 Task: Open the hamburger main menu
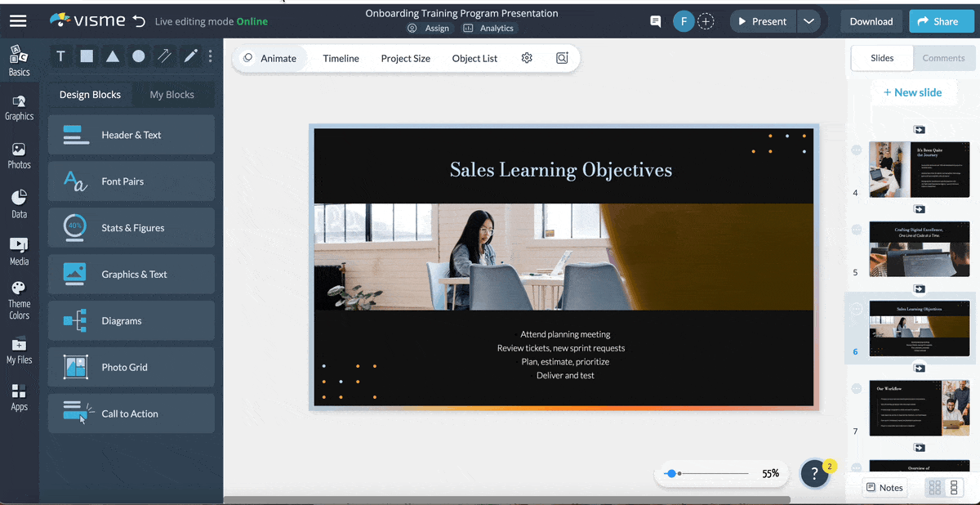[x=18, y=21]
